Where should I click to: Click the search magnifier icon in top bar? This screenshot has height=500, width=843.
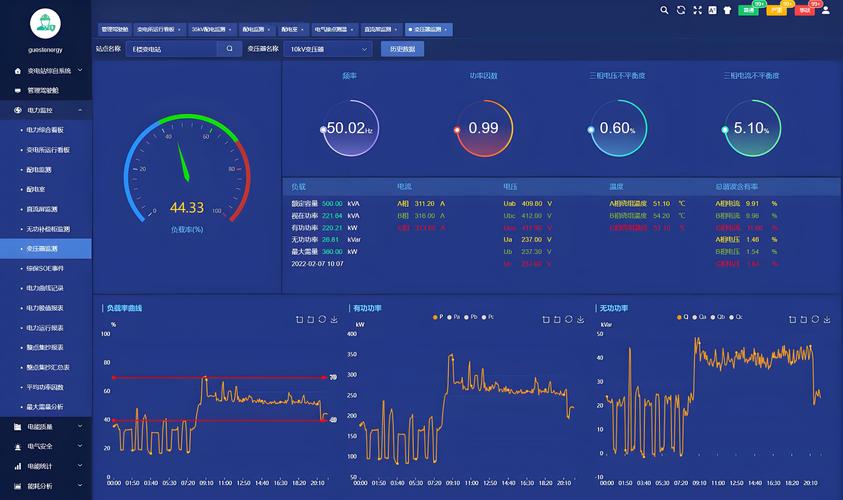[665, 10]
